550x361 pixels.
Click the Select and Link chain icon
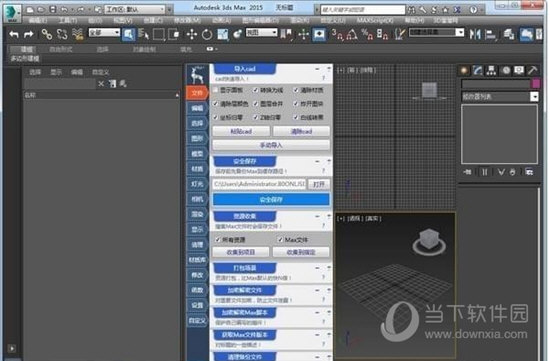tap(46, 34)
